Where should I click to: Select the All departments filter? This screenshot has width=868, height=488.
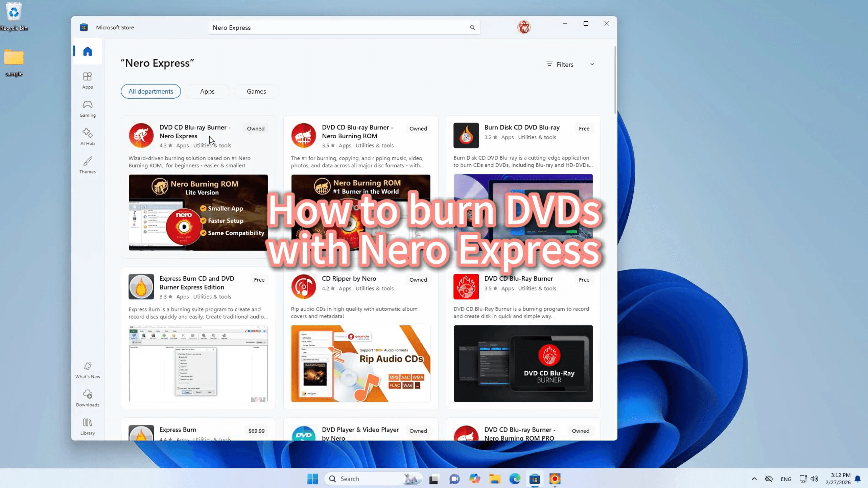(150, 91)
